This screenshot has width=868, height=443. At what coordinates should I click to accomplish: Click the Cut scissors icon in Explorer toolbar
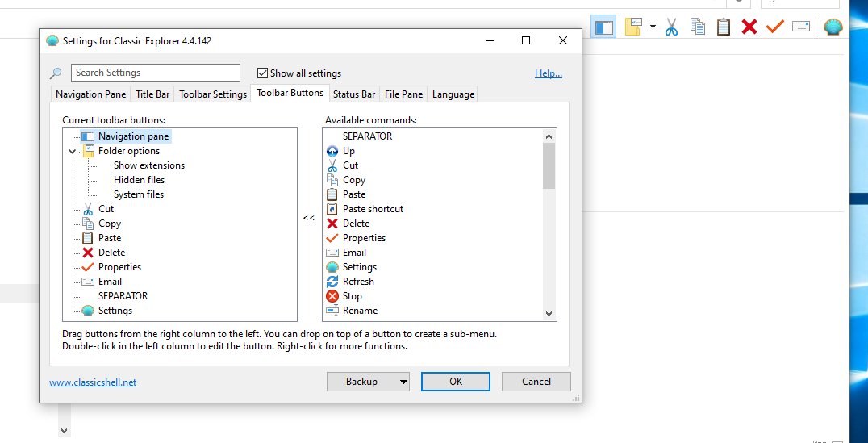pyautogui.click(x=671, y=27)
